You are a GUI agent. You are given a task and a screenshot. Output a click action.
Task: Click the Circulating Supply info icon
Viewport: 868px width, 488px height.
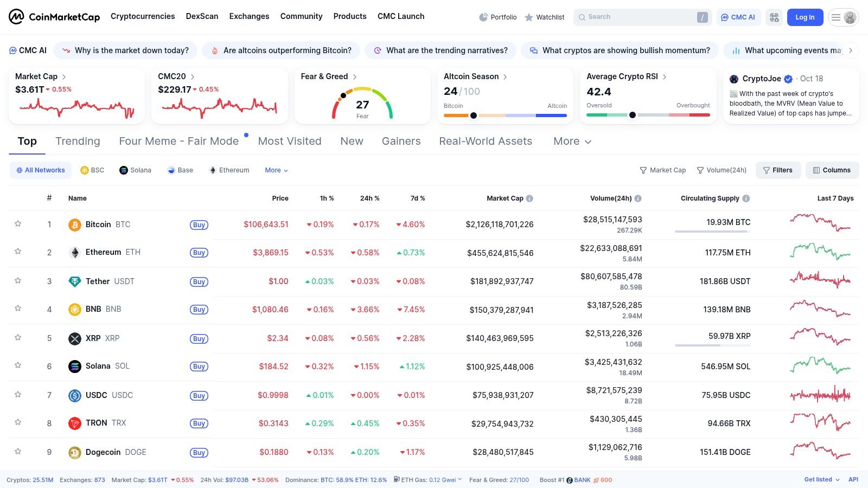[746, 198]
